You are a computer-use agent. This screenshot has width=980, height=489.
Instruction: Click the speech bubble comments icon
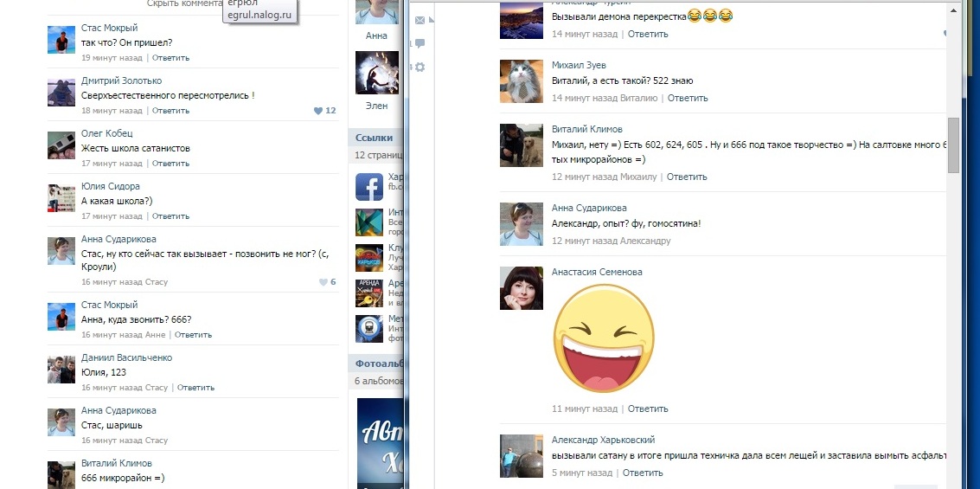coord(420,43)
